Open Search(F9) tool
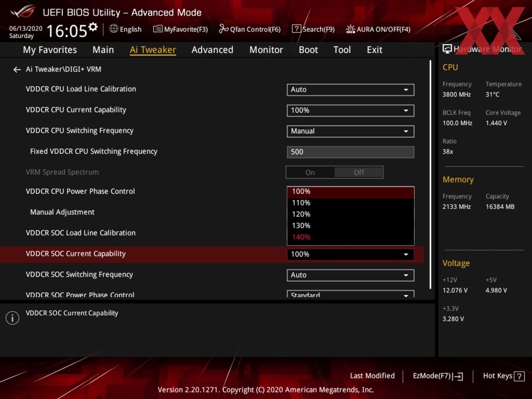 [313, 29]
